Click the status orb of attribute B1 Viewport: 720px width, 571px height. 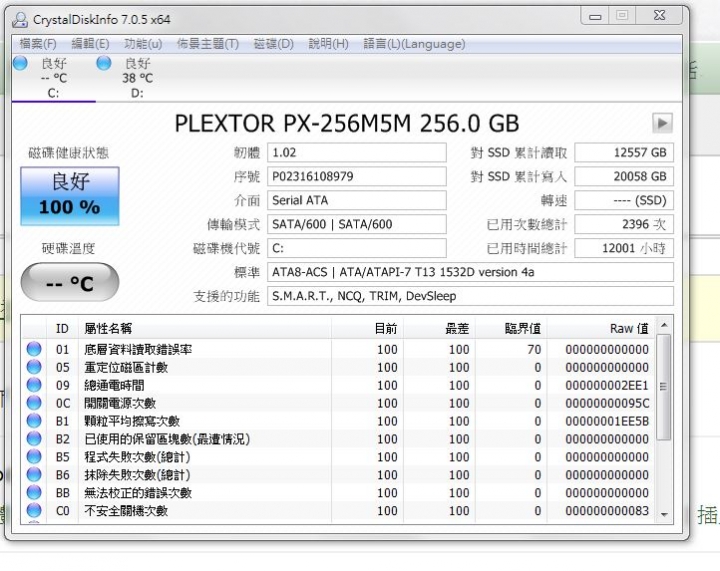coord(34,420)
